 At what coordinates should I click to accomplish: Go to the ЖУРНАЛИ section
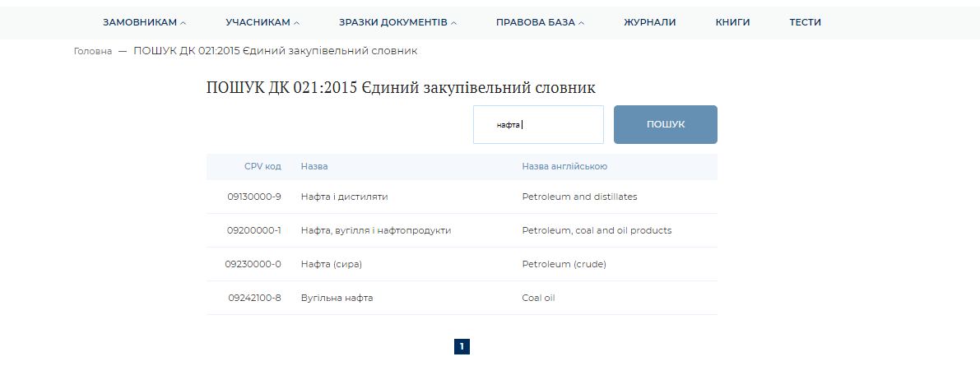[649, 22]
